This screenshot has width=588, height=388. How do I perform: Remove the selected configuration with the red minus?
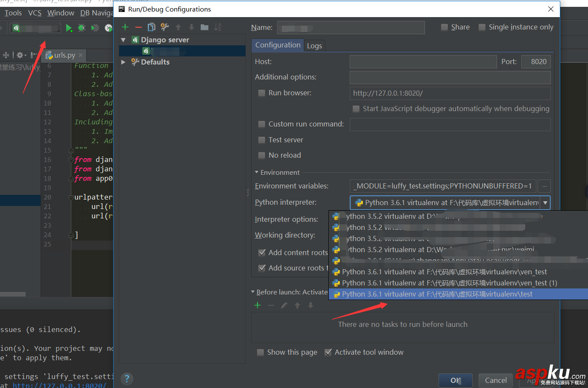pyautogui.click(x=138, y=27)
